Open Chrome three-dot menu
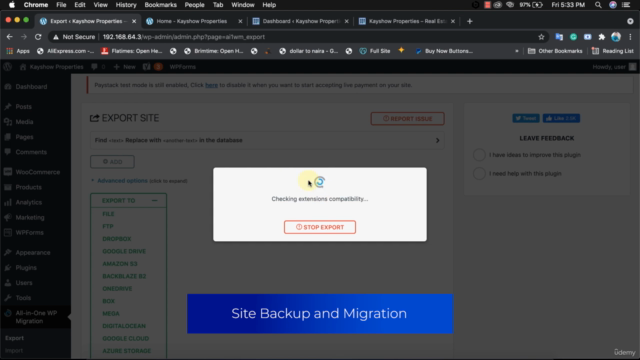This screenshot has width=640, height=360. point(630,37)
